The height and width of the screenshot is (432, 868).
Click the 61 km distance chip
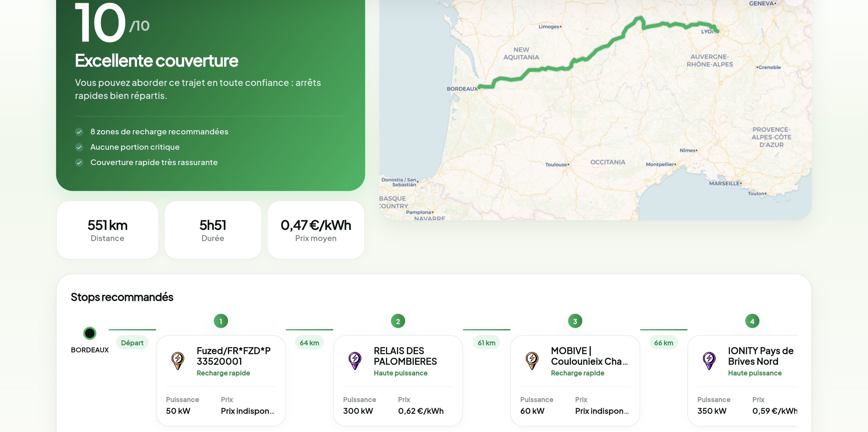coord(487,343)
